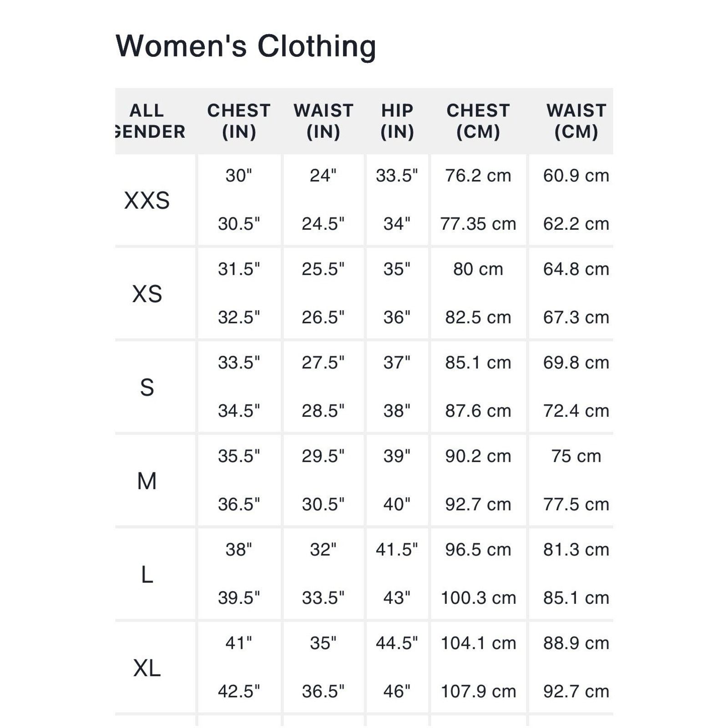Click the 44.5" hip value for XL
Screen dimensions: 728x728
pos(397,643)
